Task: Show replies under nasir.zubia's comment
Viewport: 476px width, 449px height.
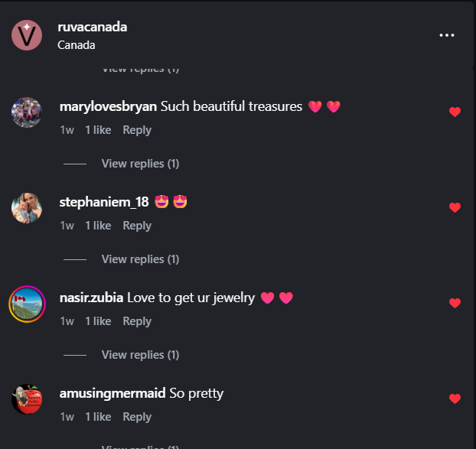Action: tap(140, 355)
